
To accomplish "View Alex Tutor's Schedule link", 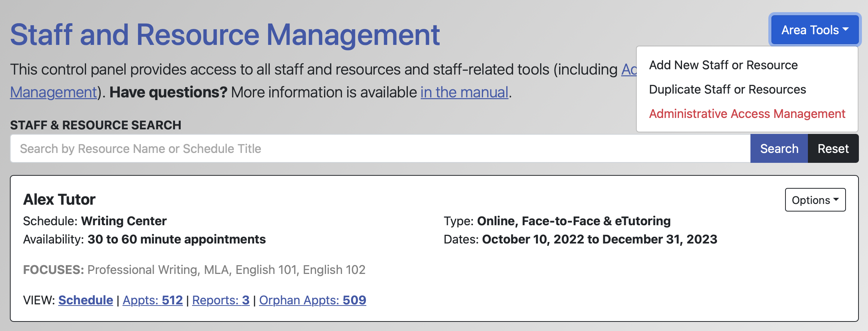I will [x=86, y=300].
